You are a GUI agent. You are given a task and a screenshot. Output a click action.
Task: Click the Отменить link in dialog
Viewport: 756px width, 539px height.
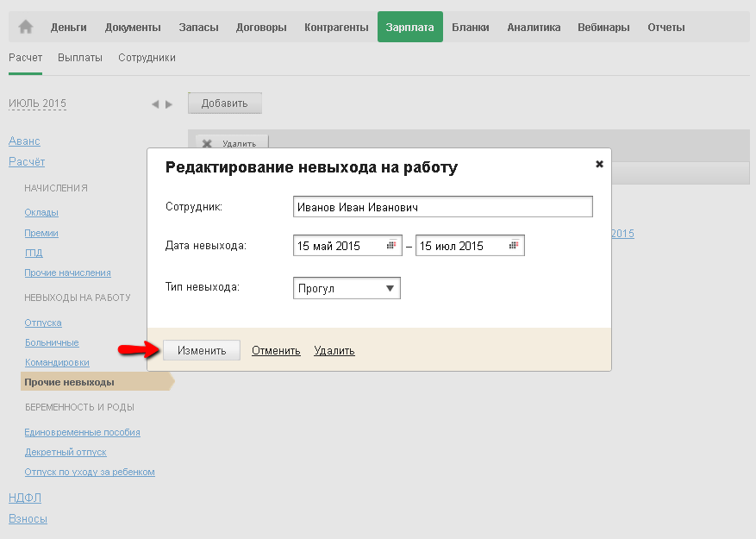click(276, 351)
